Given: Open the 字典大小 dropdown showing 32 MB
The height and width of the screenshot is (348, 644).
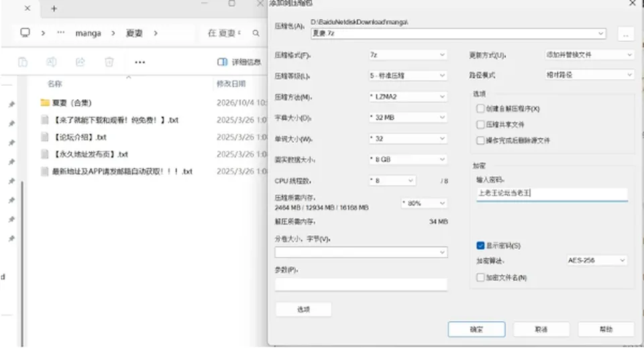Looking at the screenshot, I should [407, 117].
